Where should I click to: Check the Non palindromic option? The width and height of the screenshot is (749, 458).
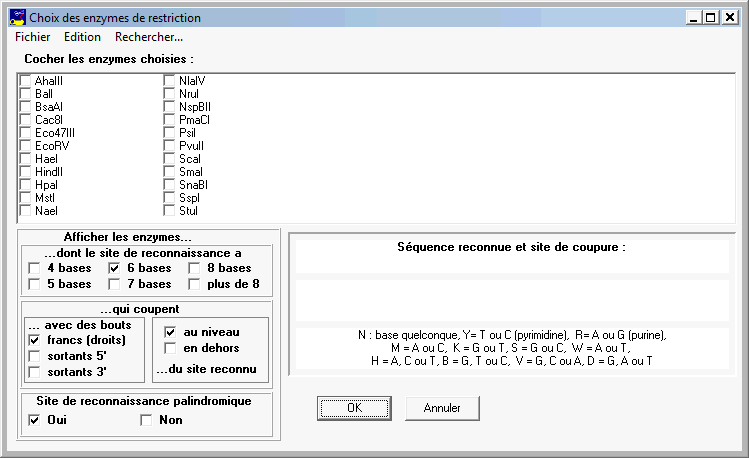pyautogui.click(x=146, y=420)
